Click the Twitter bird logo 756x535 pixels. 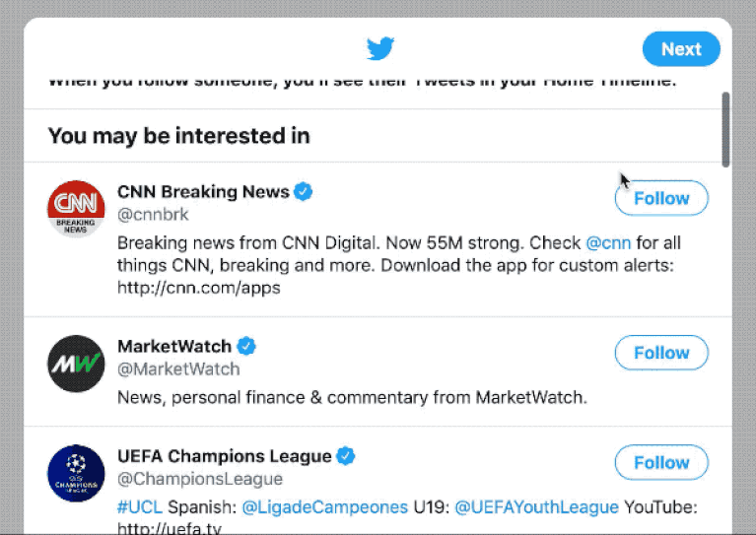[380, 49]
